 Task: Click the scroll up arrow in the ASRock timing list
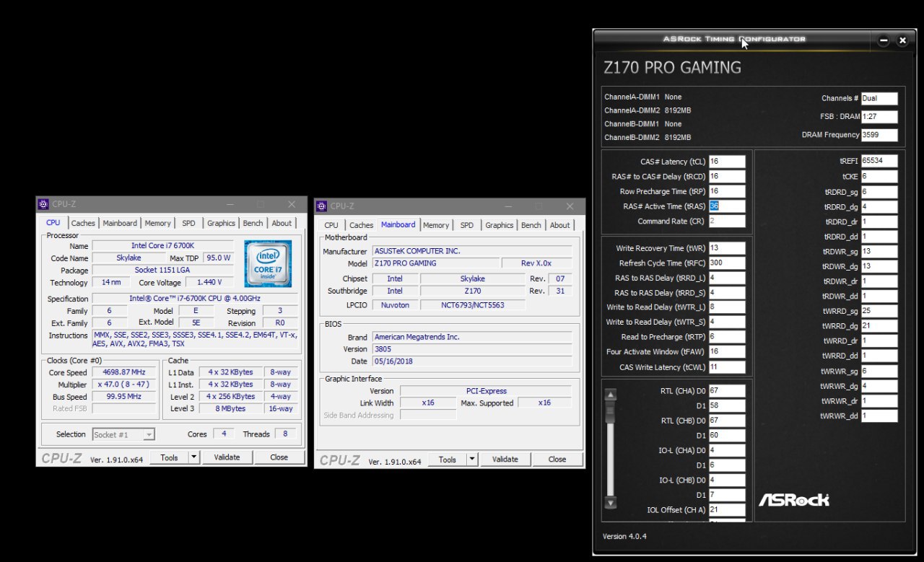pos(611,395)
